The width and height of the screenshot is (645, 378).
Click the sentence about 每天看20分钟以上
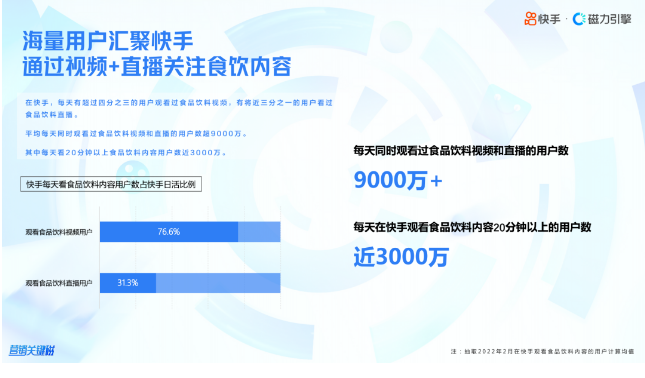click(126, 153)
